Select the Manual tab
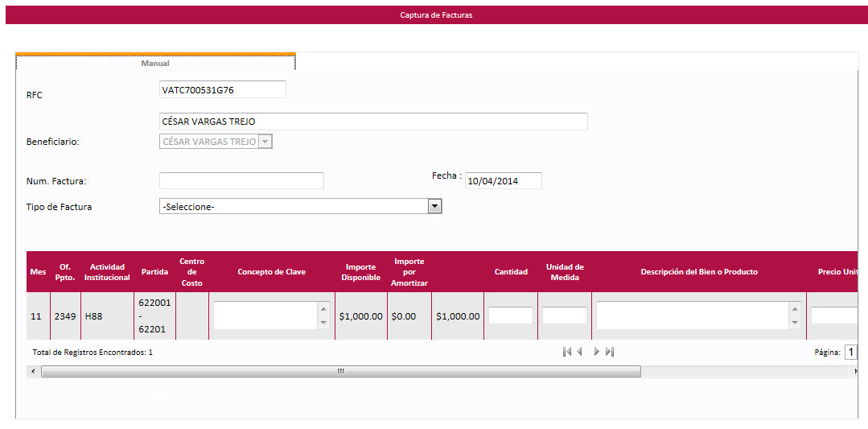Image resolution: width=868 pixels, height=429 pixels. [155, 63]
